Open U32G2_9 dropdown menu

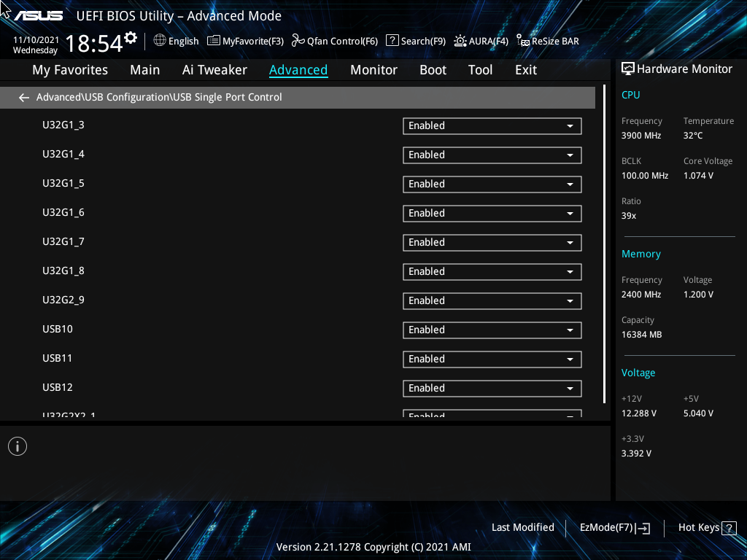point(492,301)
